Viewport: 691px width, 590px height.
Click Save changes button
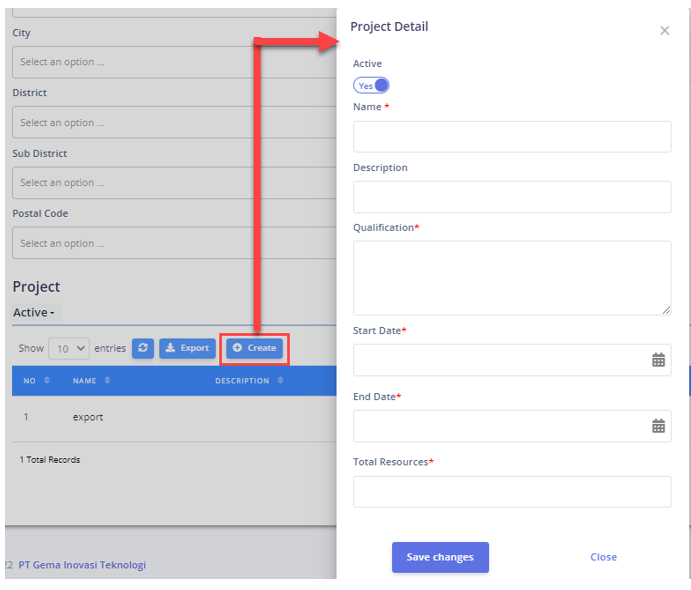(x=440, y=557)
